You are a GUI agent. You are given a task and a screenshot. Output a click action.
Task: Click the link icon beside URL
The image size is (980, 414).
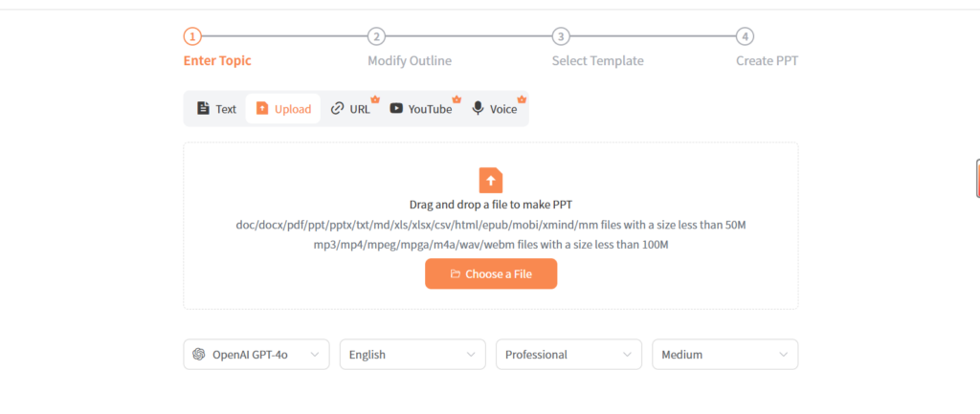coord(337,109)
